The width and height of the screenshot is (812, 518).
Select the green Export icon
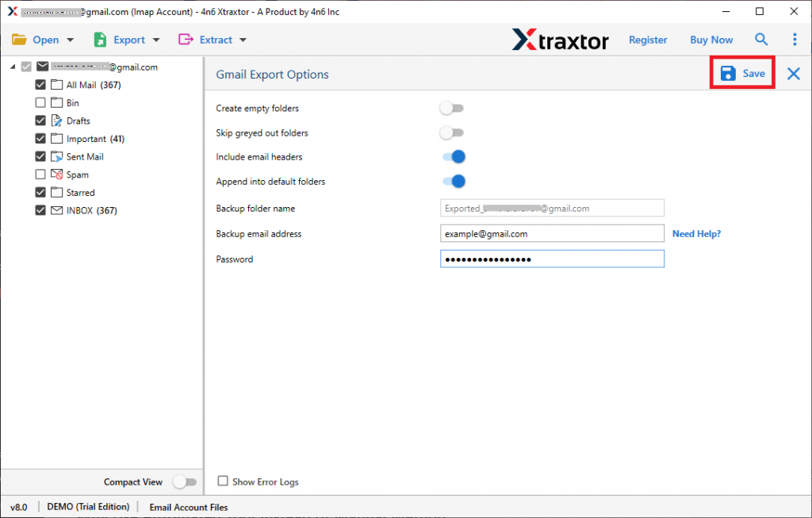coord(98,39)
